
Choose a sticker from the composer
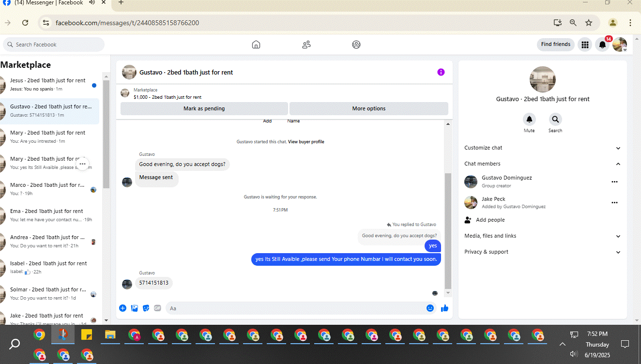146,308
